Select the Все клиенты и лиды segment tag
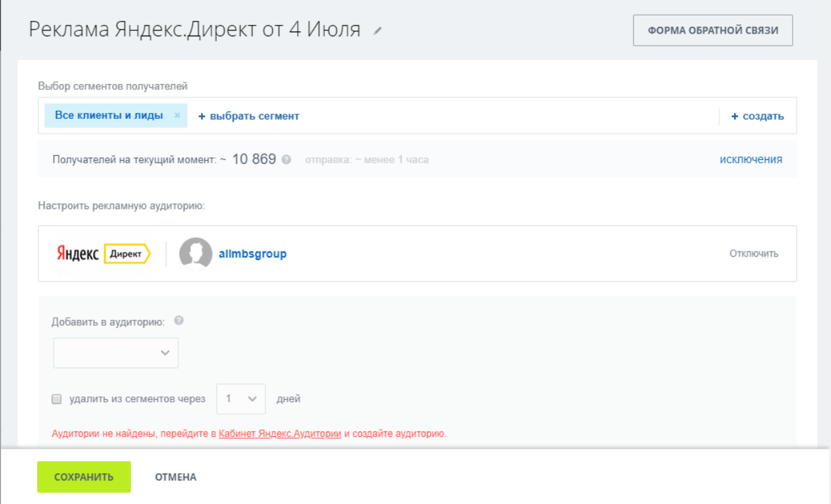 [109, 115]
